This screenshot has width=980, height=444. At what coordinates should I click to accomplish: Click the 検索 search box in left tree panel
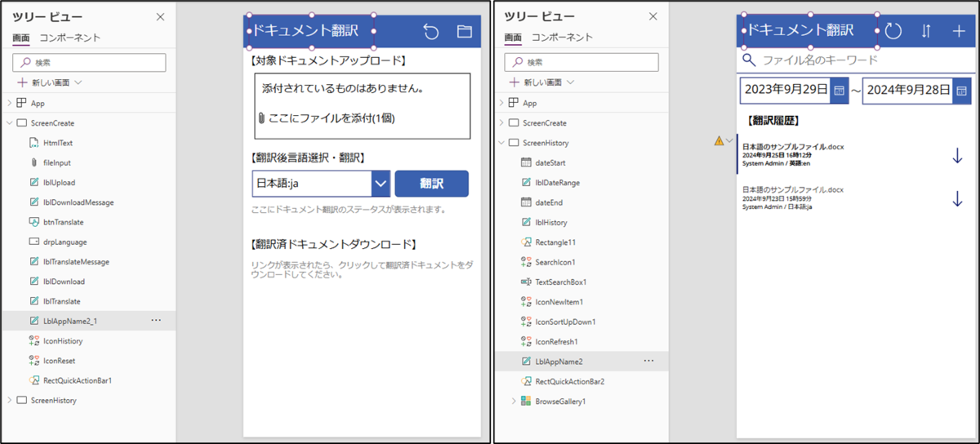tap(90, 62)
